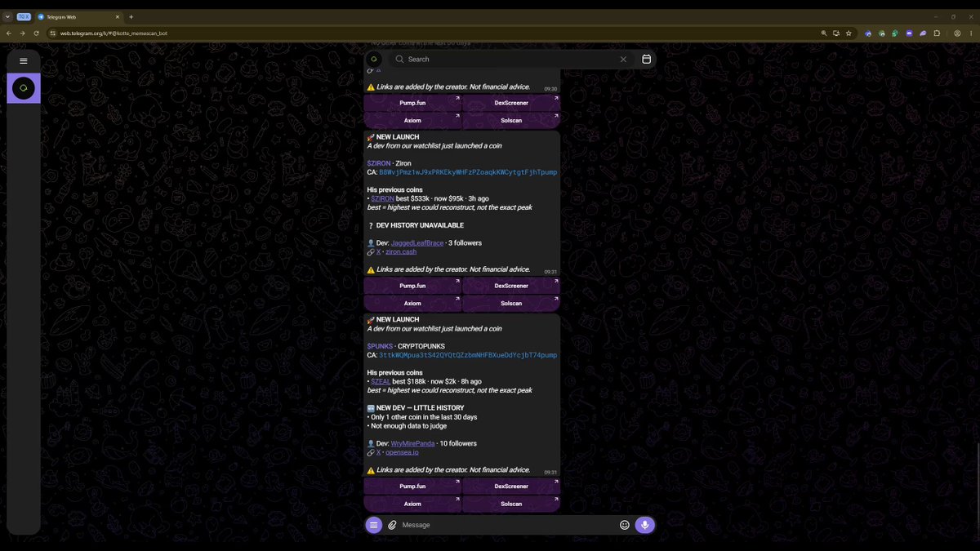Click into the Message input box
The image size is (980, 551).
[508, 525]
